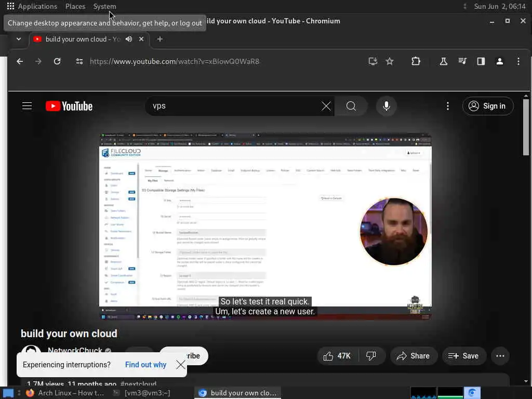Switch to the 'build your own cloud' tab
Image resolution: width=532 pixels, height=399 pixels.
click(83, 39)
